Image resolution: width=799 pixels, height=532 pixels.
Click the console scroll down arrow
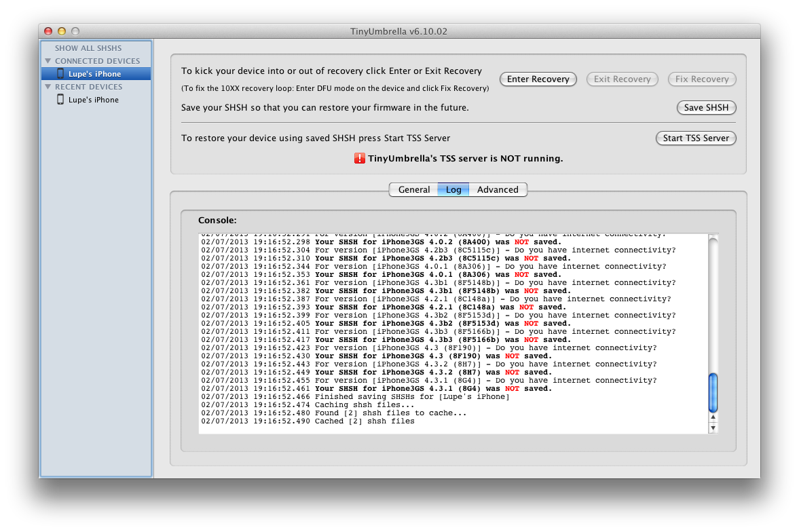[713, 428]
